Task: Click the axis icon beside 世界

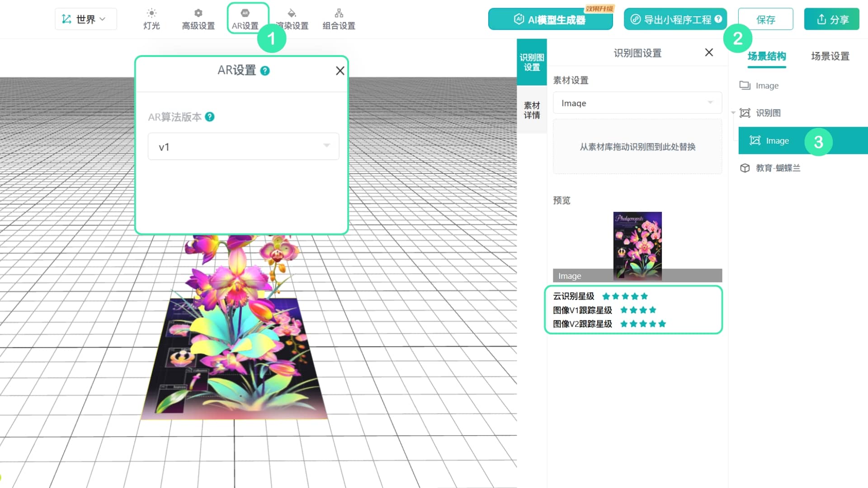Action: pos(66,19)
